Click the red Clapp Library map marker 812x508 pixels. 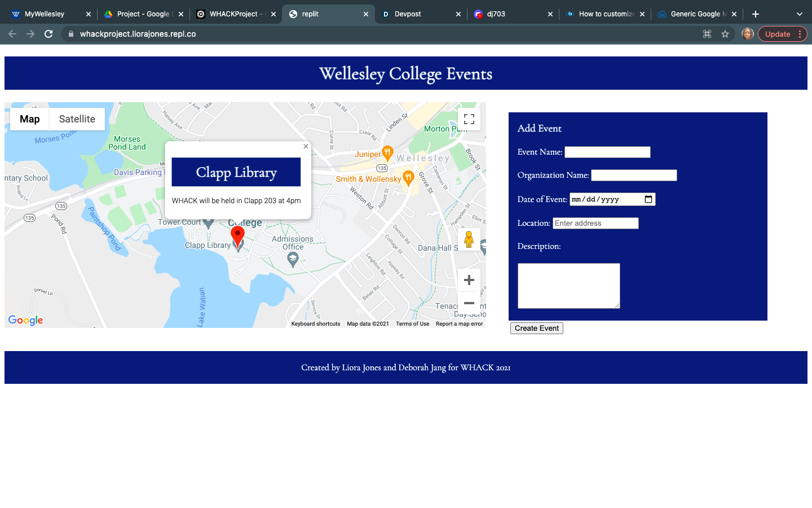coord(237,237)
